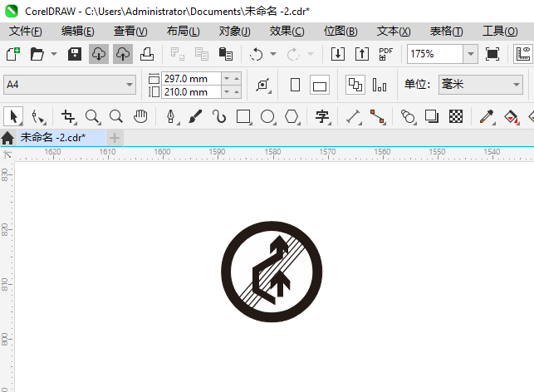Viewport: 534px width, 392px height.
Task: Click the Import down-arrow icon
Action: click(338, 54)
